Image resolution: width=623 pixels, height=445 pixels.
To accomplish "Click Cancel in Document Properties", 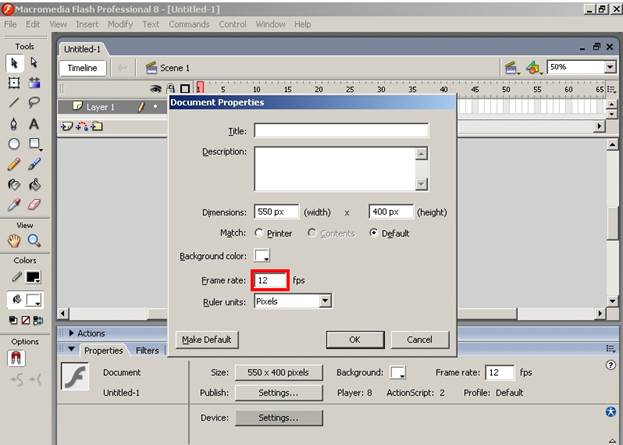I will (420, 340).
